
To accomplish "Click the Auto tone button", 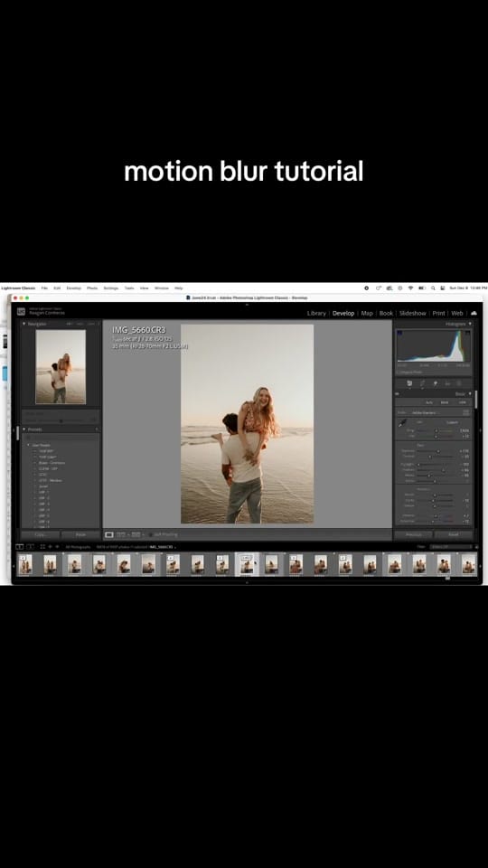I will click(429, 402).
